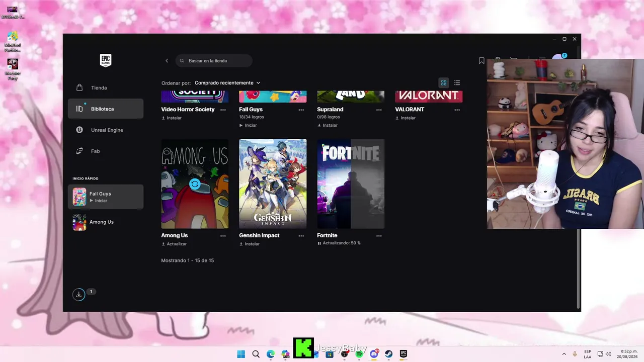The width and height of the screenshot is (644, 362).
Task: Maximize the Epic Games Launcher window
Action: 565,39
